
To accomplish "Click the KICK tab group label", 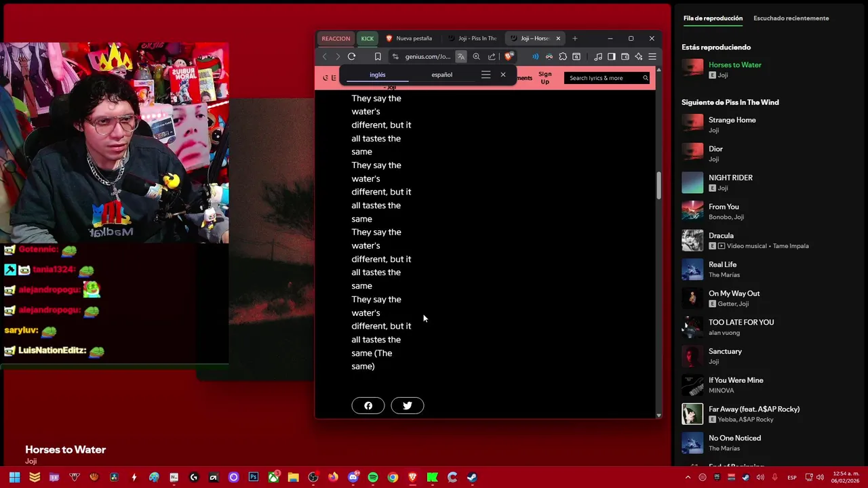I will [367, 39].
